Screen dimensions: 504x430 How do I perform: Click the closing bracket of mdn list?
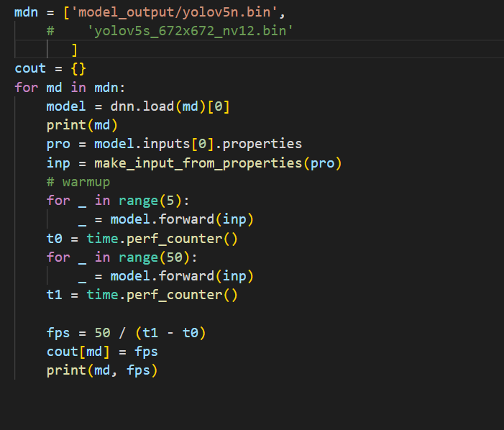point(75,50)
